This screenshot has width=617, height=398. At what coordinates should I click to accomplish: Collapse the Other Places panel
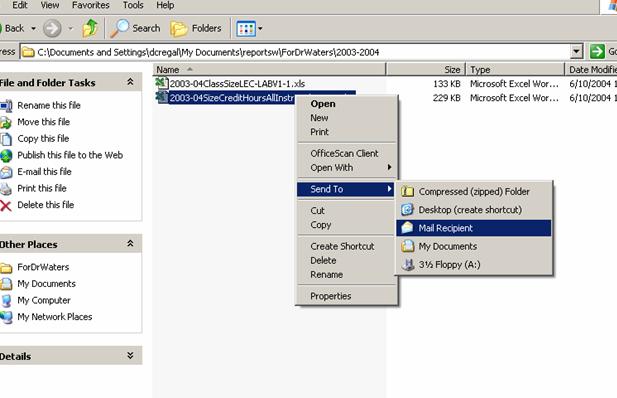(130, 244)
